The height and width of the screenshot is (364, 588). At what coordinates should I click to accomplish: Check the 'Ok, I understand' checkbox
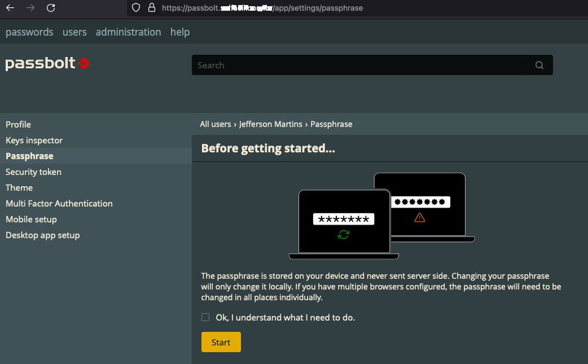tap(205, 317)
